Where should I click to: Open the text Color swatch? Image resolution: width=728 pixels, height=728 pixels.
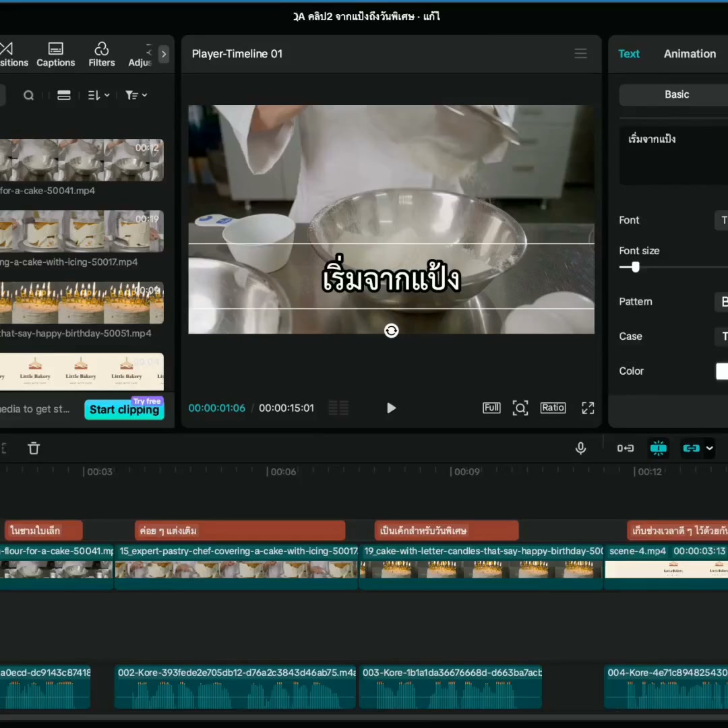click(722, 371)
